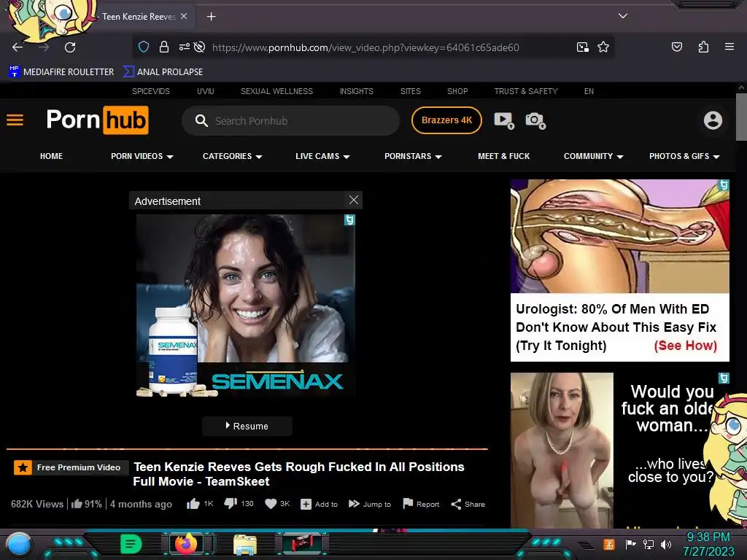Click the autoplay blocked icon

(200, 47)
